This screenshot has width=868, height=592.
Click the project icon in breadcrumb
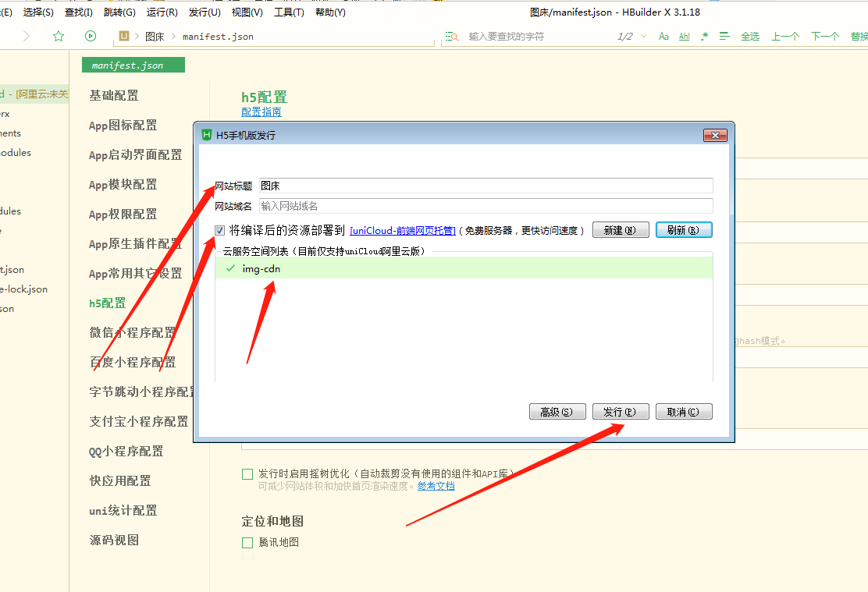pyautogui.click(x=124, y=36)
